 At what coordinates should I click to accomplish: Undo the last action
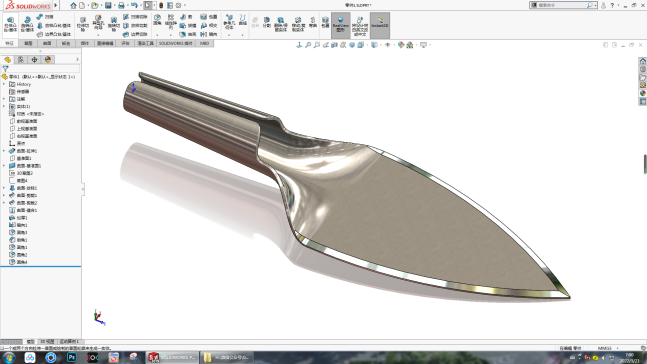(x=134, y=5)
